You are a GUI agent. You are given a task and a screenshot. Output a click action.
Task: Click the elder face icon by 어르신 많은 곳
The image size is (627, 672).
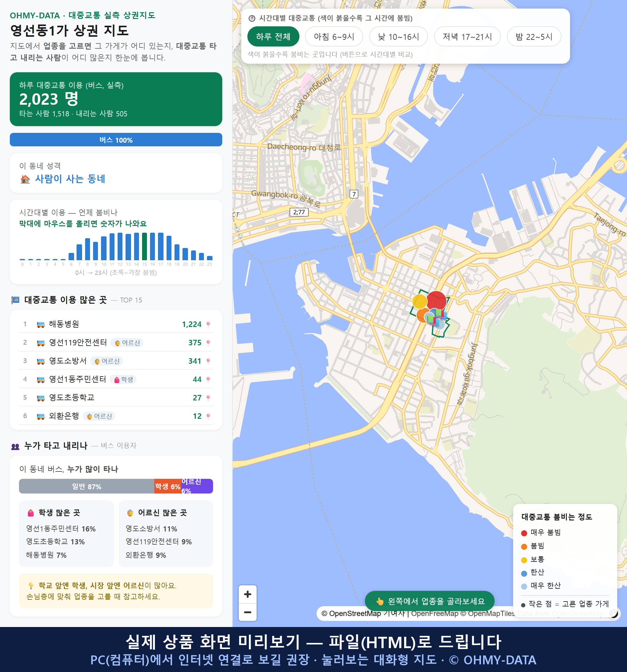pos(130,513)
